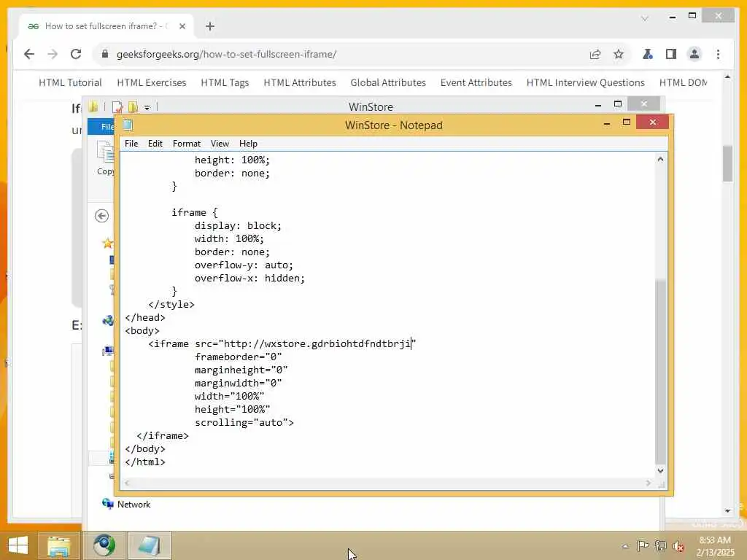Open Windows Start button
The height and width of the screenshot is (560, 747).
[x=18, y=545]
